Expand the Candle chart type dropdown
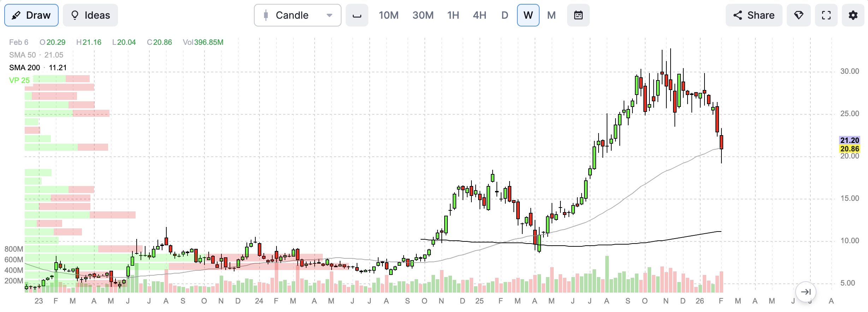The width and height of the screenshot is (868, 312). click(x=298, y=15)
